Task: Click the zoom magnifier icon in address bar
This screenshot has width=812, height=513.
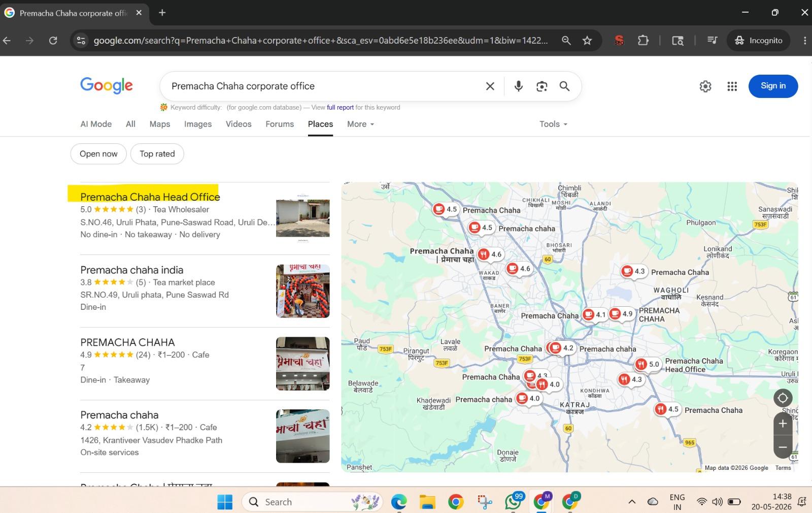Action: tap(566, 41)
